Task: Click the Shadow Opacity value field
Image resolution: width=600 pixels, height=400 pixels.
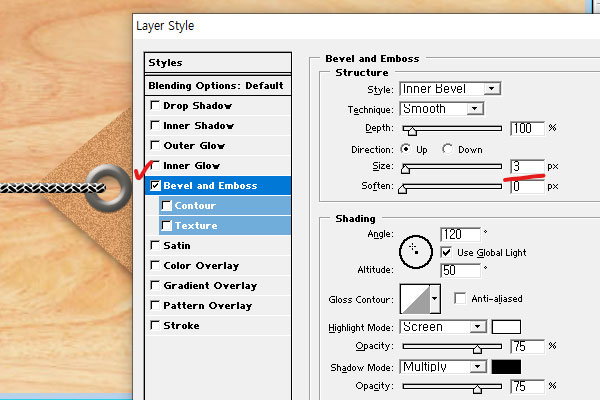Action: (527, 386)
